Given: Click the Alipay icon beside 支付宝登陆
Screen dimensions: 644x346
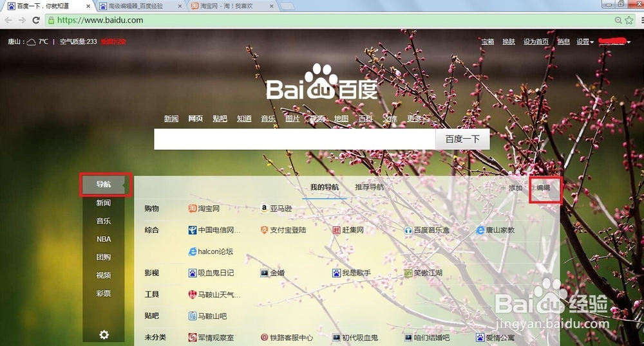Looking at the screenshot, I should pyautogui.click(x=265, y=230).
